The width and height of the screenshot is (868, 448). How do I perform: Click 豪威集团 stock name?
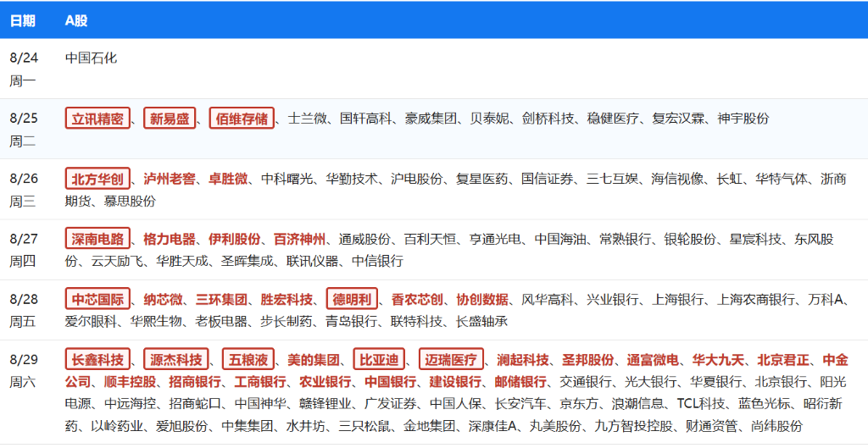coord(431,119)
